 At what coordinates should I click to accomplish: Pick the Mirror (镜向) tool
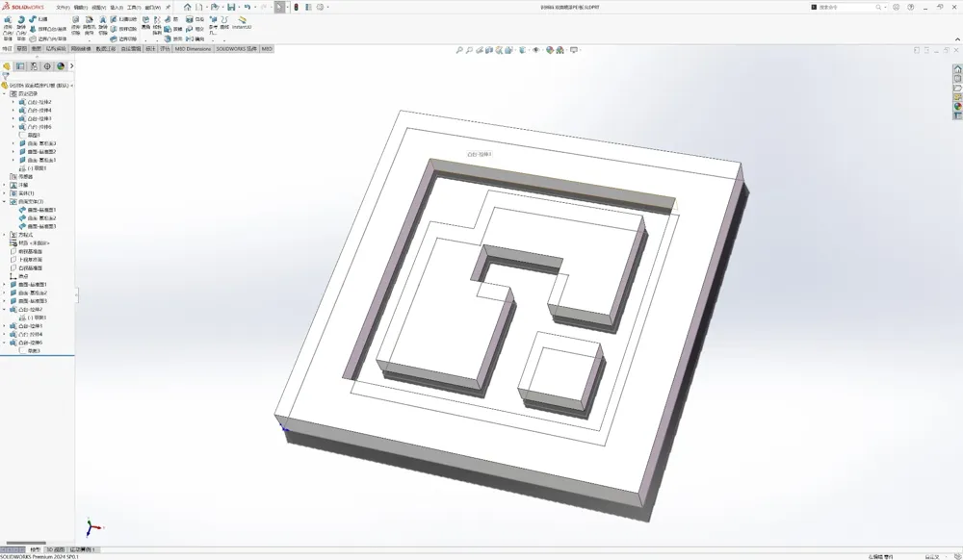[195, 38]
